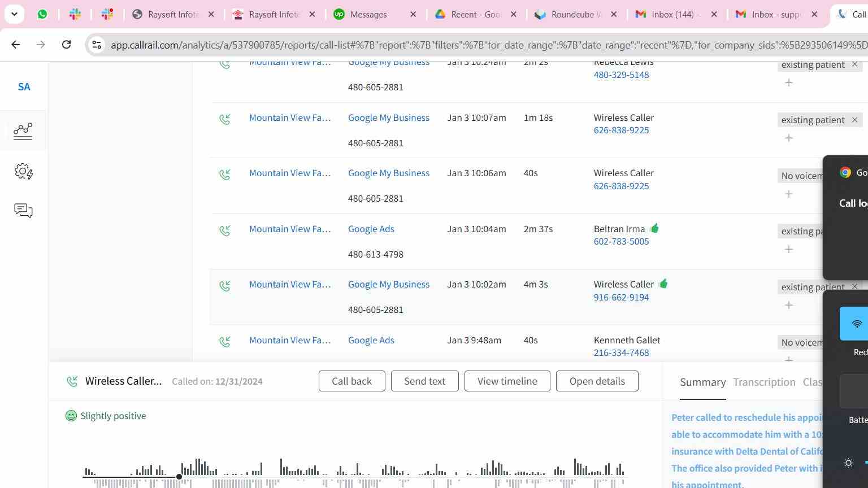Click inbound call icon for Beltran Irma call
This screenshot has width=868, height=488.
pos(225,230)
